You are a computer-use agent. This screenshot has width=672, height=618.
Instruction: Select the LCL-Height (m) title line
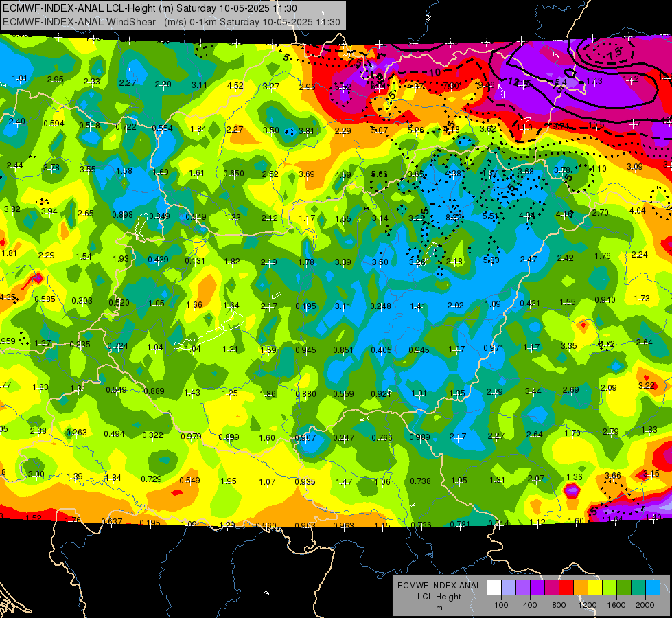click(x=150, y=8)
